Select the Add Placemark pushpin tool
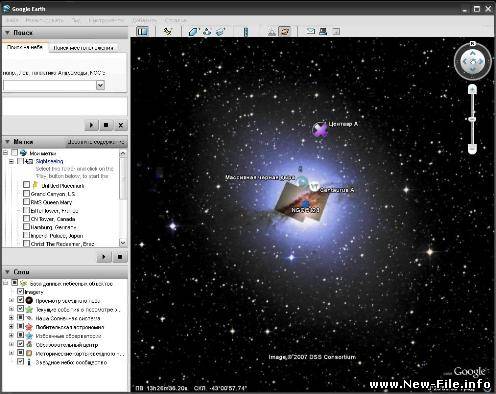Screen dimensions: 496x394 pos(167,31)
